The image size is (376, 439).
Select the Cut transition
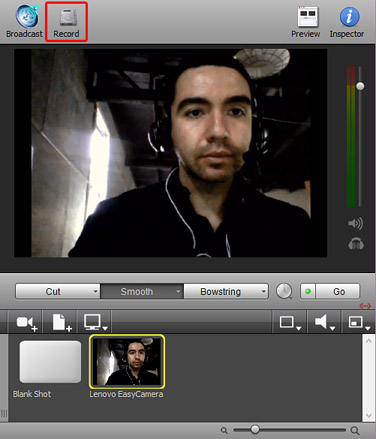(53, 292)
